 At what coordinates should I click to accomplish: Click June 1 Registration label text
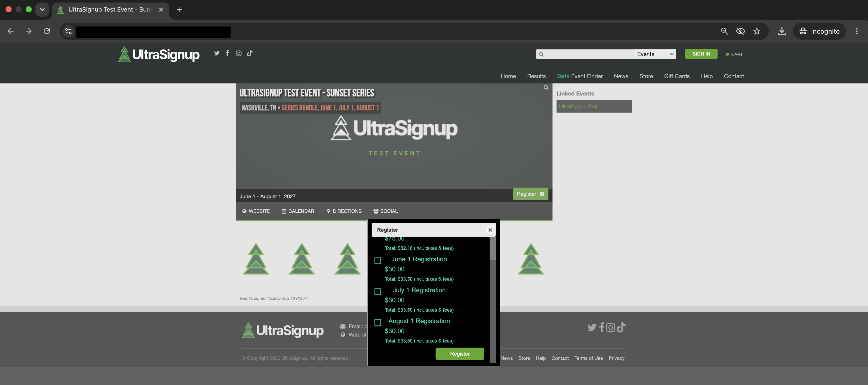(419, 259)
